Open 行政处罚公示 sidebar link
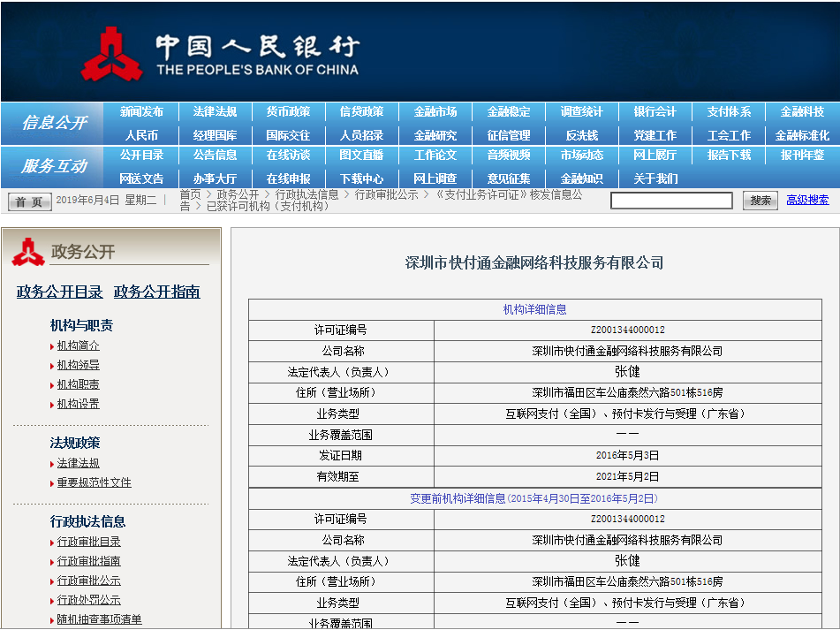This screenshot has width=840, height=630. click(89, 600)
